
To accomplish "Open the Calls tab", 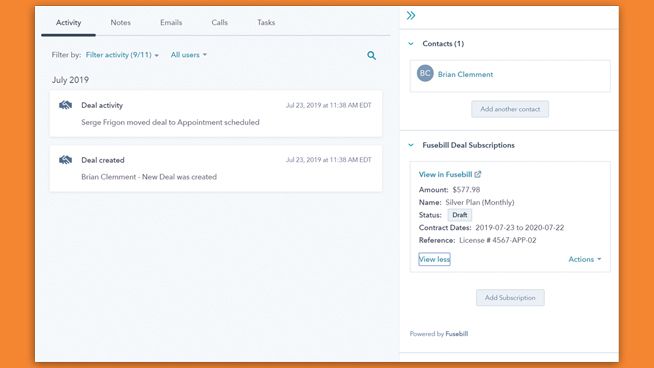I will click(x=219, y=23).
